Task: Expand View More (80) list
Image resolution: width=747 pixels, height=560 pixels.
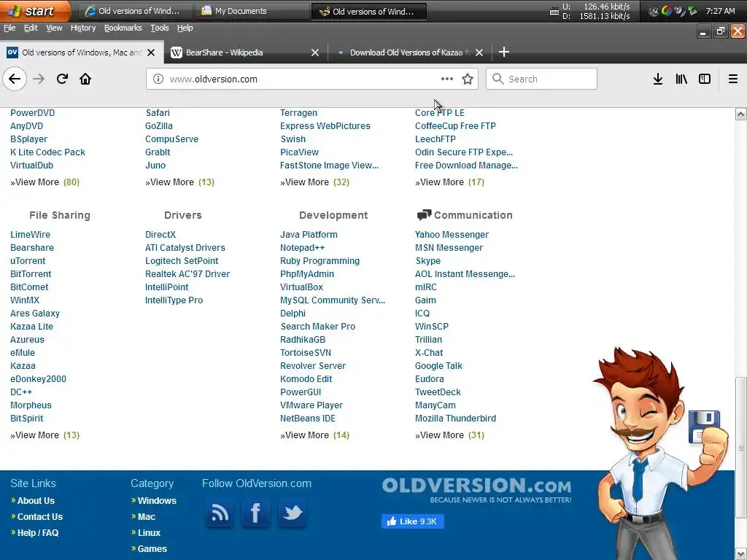Action: [44, 182]
